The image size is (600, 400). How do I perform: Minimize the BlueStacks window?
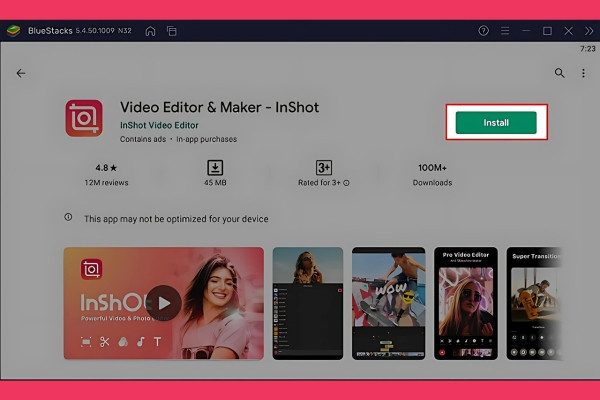(x=526, y=31)
